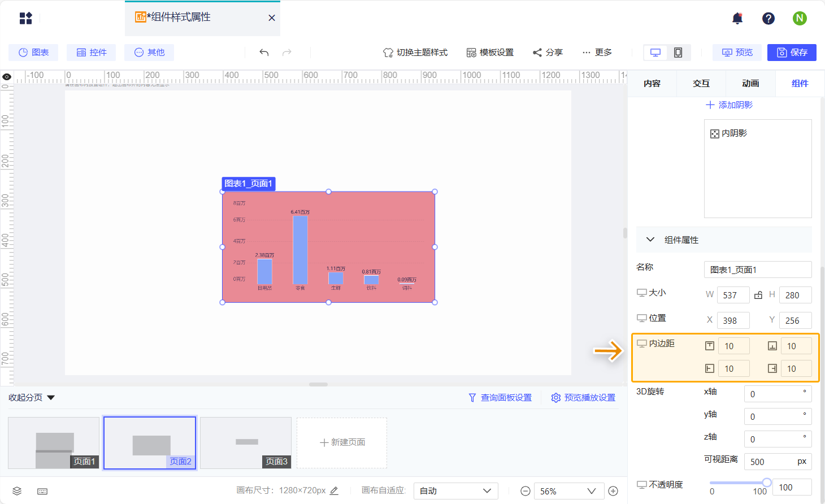The width and height of the screenshot is (825, 504).
Task: Select the 页面2 thumbnail
Action: [x=150, y=443]
